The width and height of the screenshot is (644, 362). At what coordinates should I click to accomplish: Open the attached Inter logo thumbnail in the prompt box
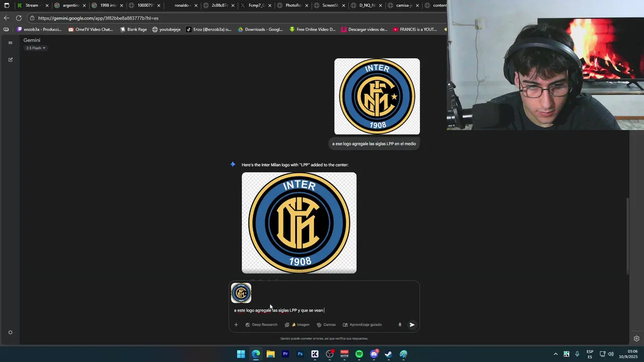[x=241, y=293]
